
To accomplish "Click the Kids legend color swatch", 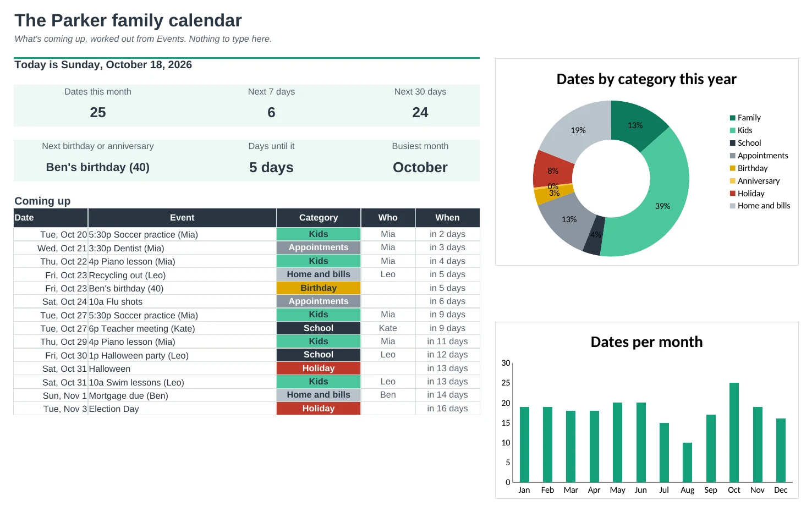I will 733,130.
